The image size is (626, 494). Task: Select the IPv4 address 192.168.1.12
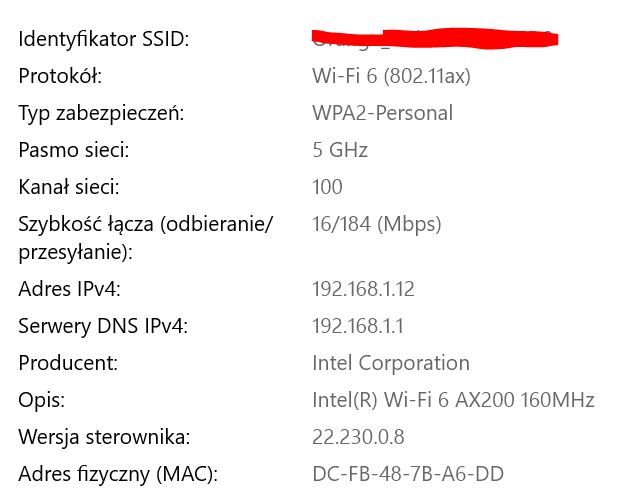[x=363, y=289]
